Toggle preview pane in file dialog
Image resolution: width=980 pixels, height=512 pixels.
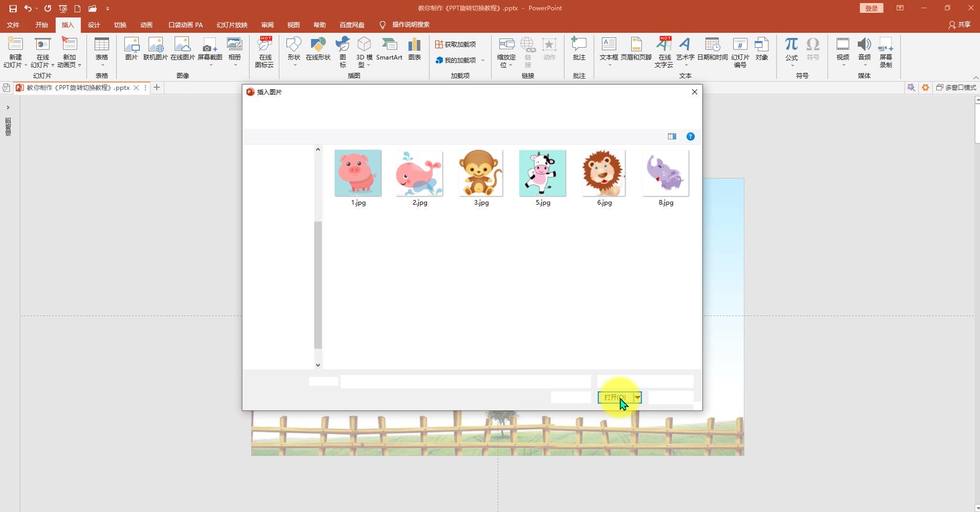pyautogui.click(x=672, y=136)
